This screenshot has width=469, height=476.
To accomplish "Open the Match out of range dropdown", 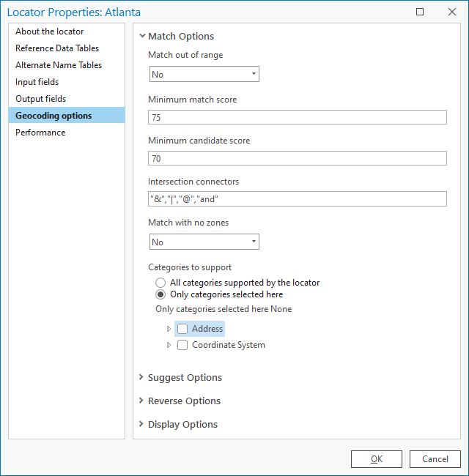I will pos(204,74).
